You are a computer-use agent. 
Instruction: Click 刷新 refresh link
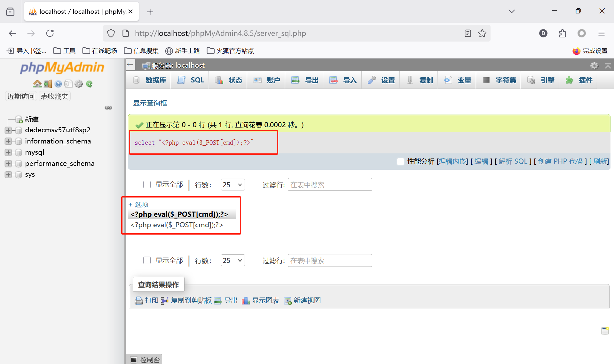[600, 161]
